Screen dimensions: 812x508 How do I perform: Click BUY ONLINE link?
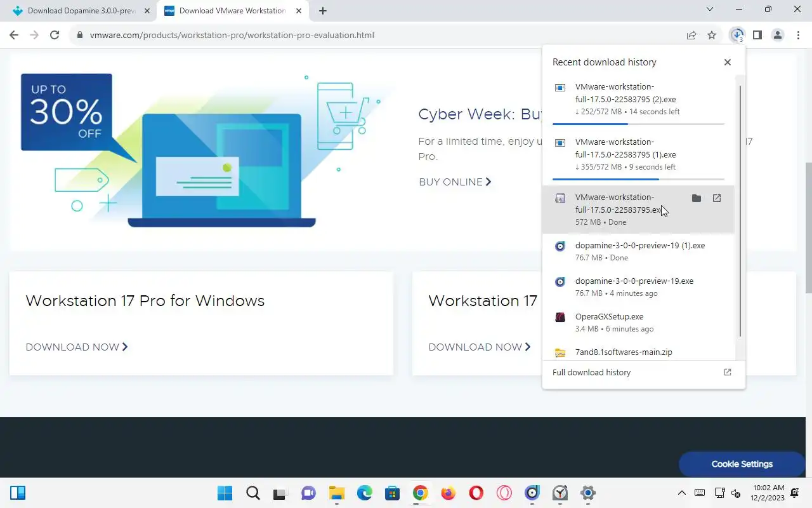455,182
